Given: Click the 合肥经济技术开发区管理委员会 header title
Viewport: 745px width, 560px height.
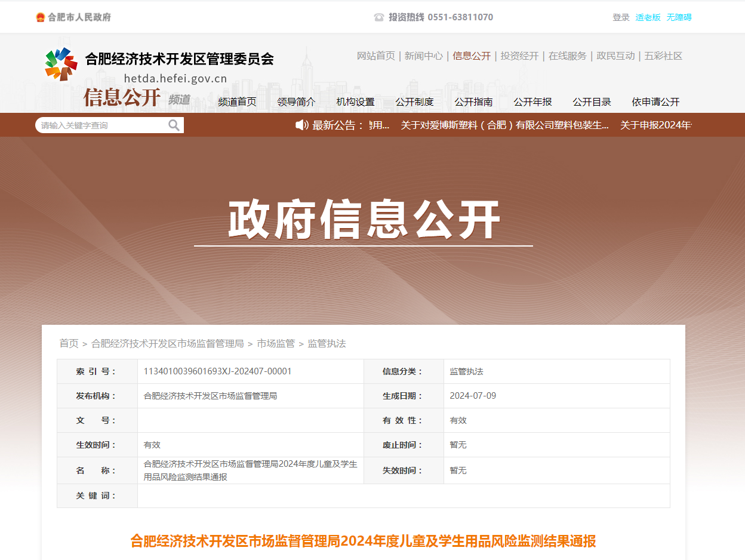Looking at the screenshot, I should coord(179,59).
